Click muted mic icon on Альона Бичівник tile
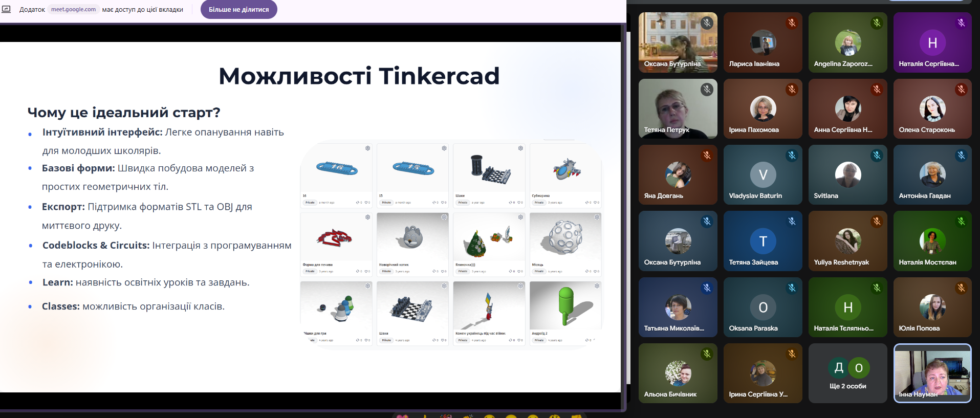This screenshot has width=980, height=418. coord(707,354)
